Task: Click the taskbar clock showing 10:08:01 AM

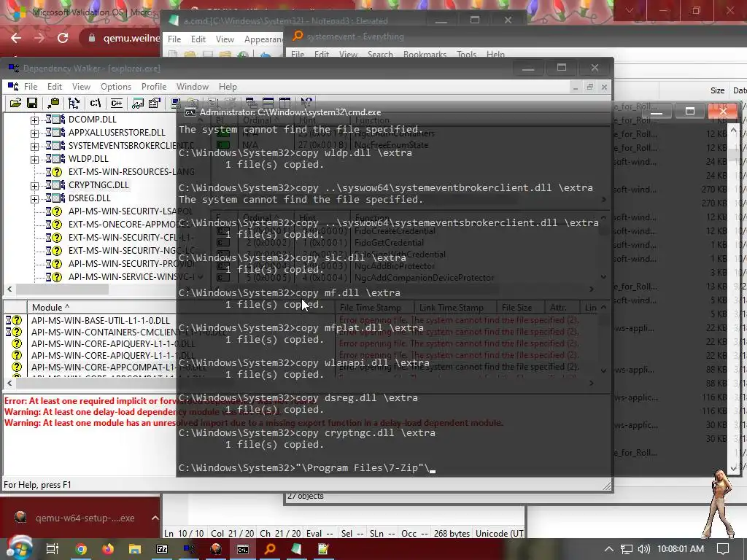Action: (681, 549)
